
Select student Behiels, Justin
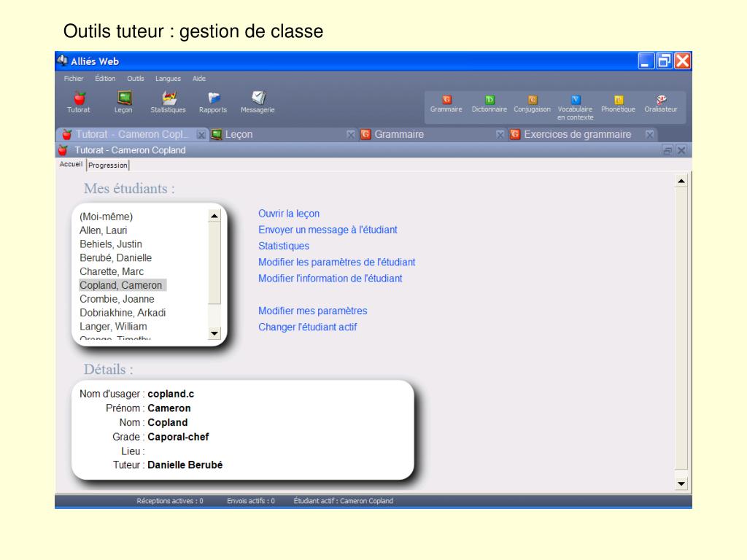click(111, 244)
